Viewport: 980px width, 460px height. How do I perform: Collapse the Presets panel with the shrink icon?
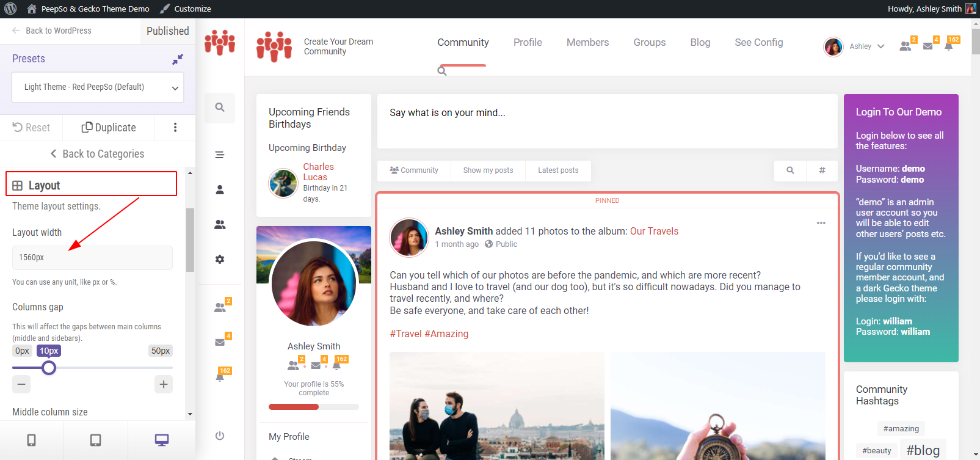tap(178, 59)
